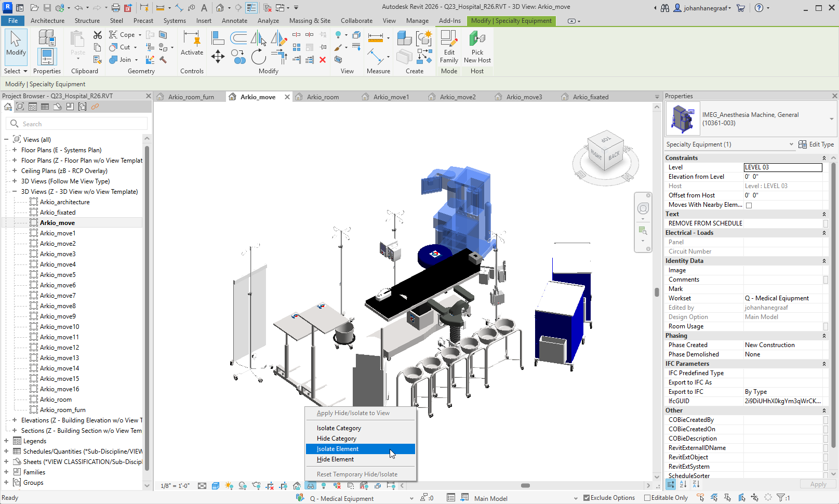Image resolution: width=839 pixels, height=504 pixels.
Task: Expand Floor Plans (E - Systems Plan)
Action: (15, 150)
